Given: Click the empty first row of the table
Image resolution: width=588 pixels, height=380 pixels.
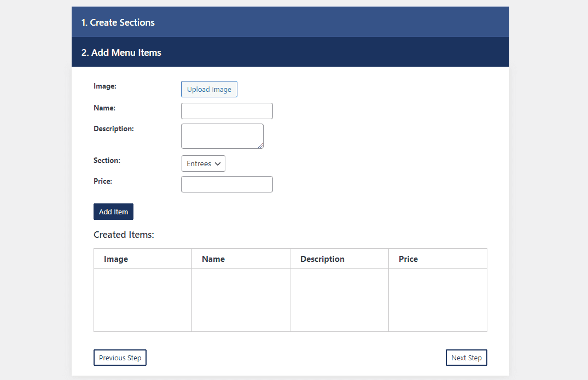Looking at the screenshot, I should (290, 300).
